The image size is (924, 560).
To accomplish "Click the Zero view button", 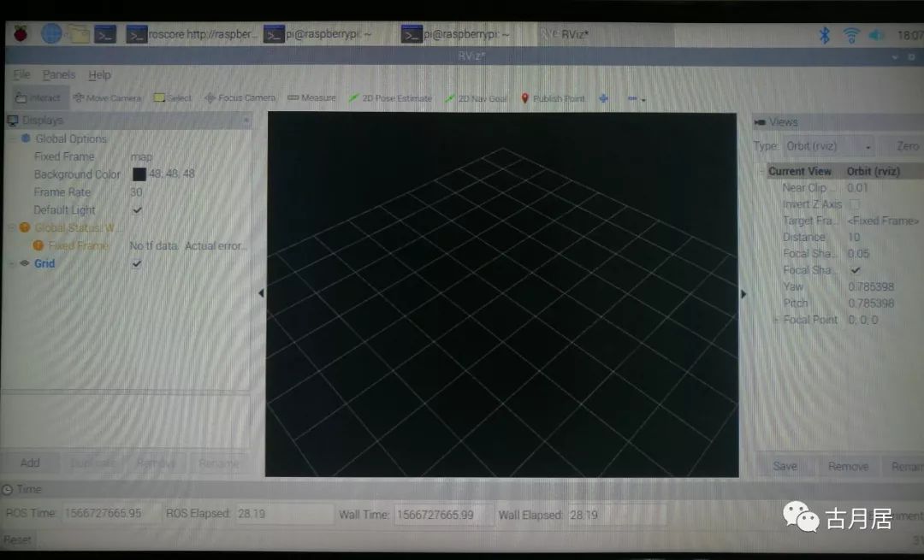I will pyautogui.click(x=908, y=146).
